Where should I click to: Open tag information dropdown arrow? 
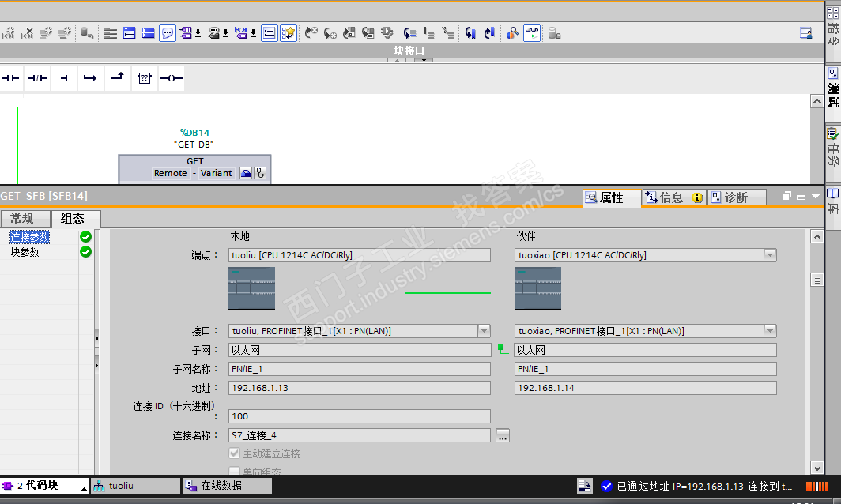point(226,33)
